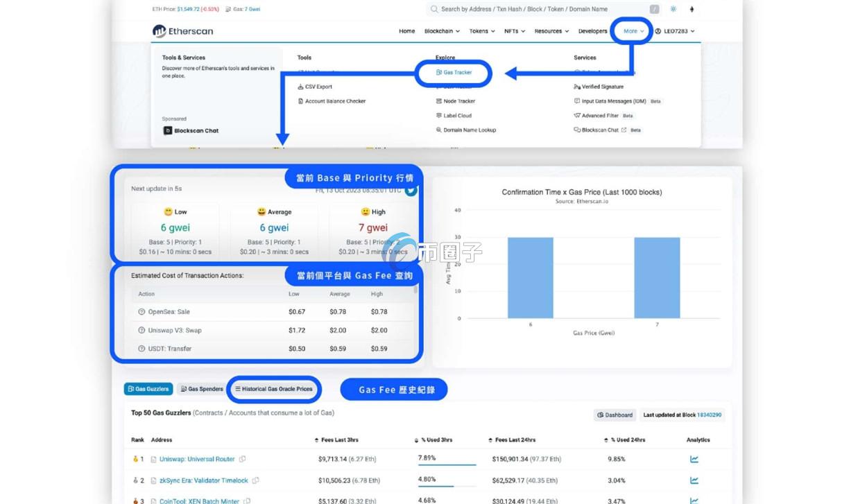The height and width of the screenshot is (504, 867).
Task: Open the Dashboard button
Action: click(x=615, y=415)
